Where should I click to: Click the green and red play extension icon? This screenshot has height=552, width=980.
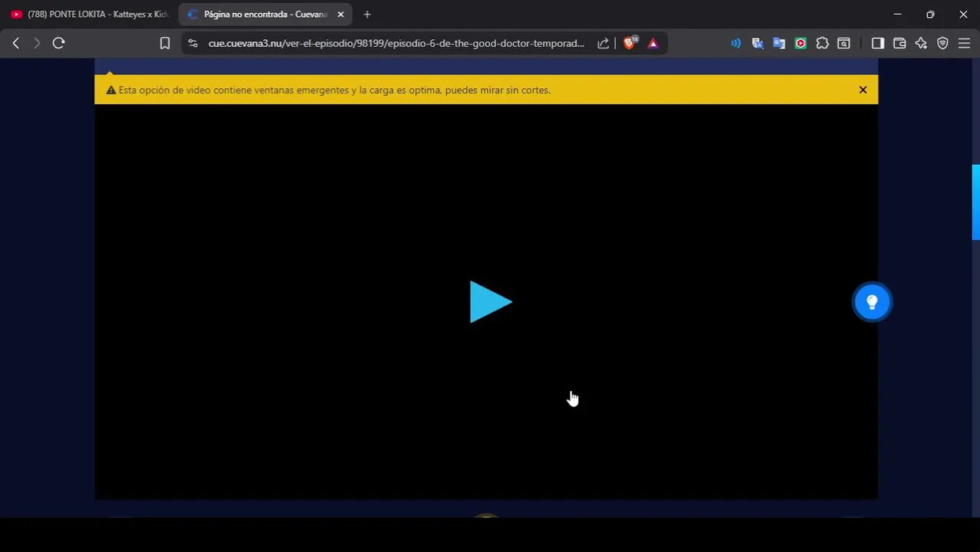801,44
